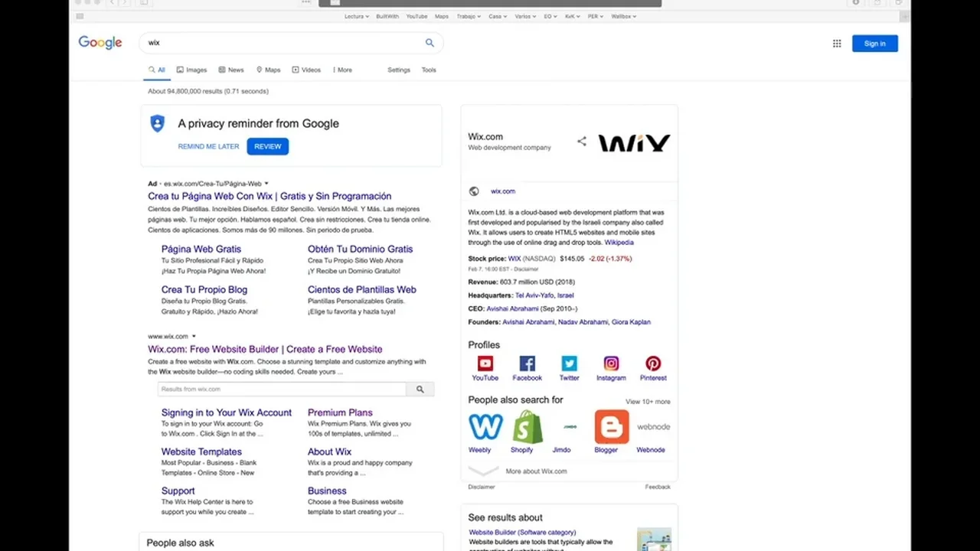Open the search Tools menu

[429, 70]
